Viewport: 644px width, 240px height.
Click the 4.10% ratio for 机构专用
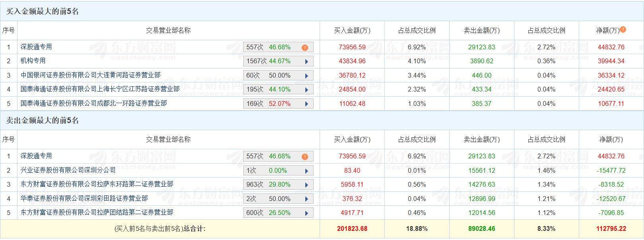[x=417, y=61]
